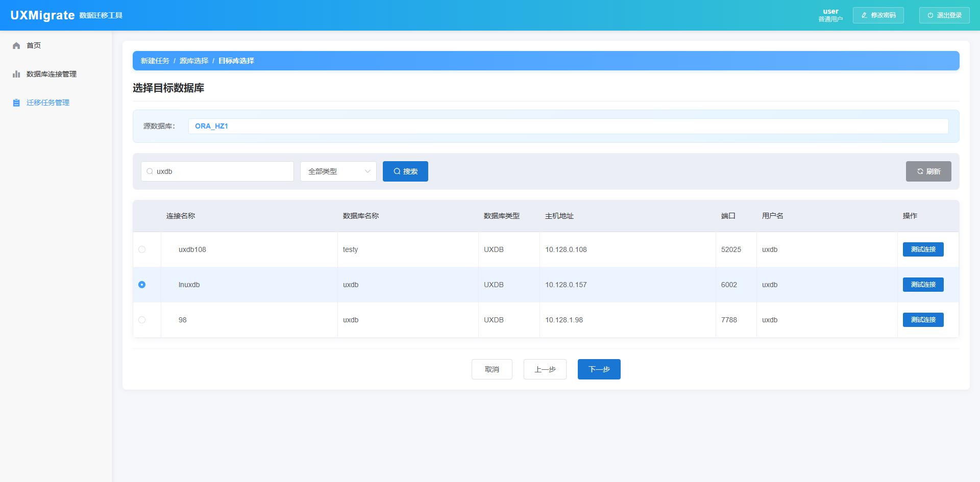
Task: Open the migration task management menu
Action: [x=48, y=103]
